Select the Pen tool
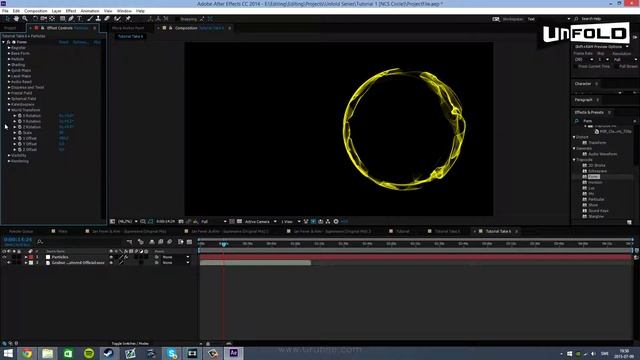 (71, 19)
